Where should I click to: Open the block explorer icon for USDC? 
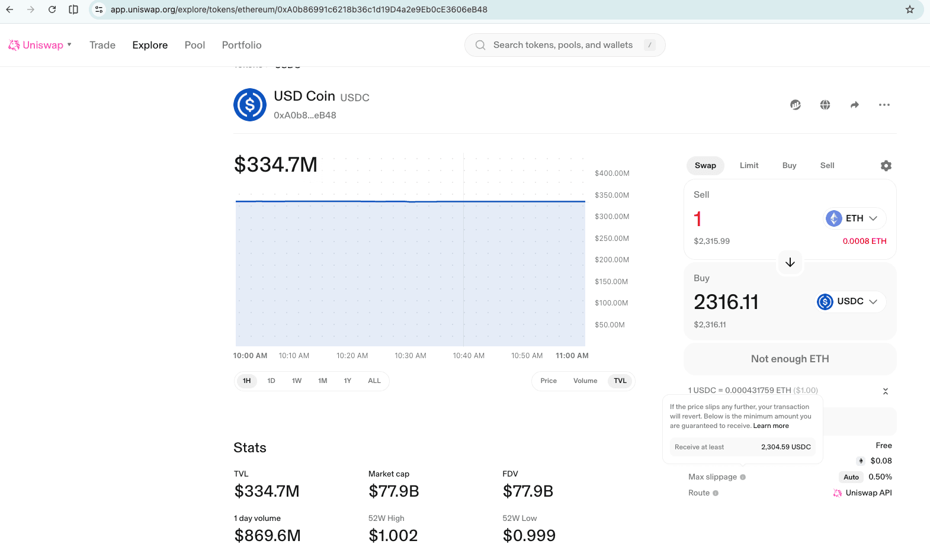(x=796, y=105)
